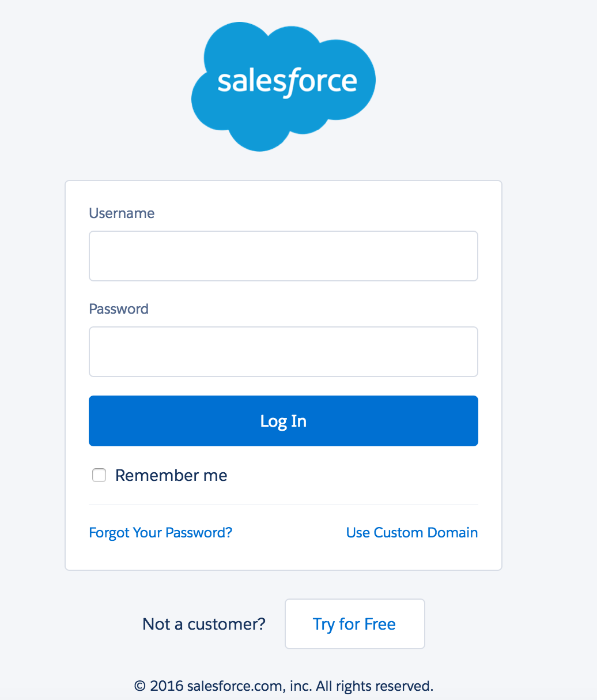Click the Username input field
This screenshot has width=597, height=700.
283,256
